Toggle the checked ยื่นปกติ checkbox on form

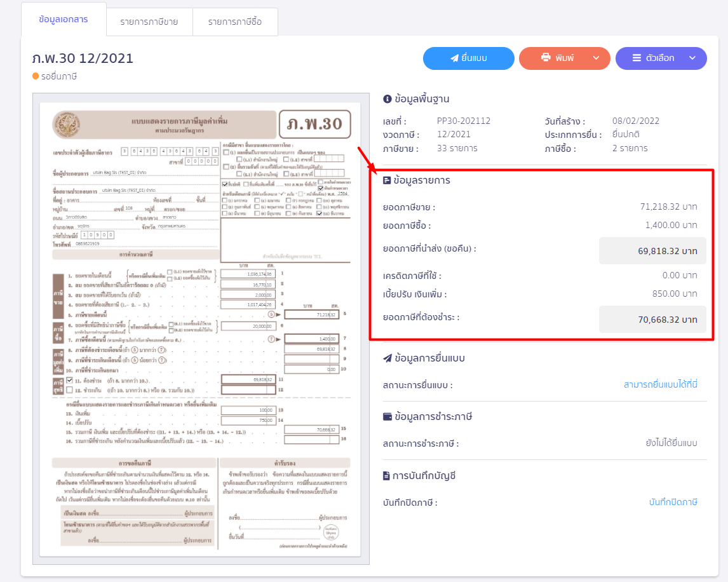pos(226,184)
